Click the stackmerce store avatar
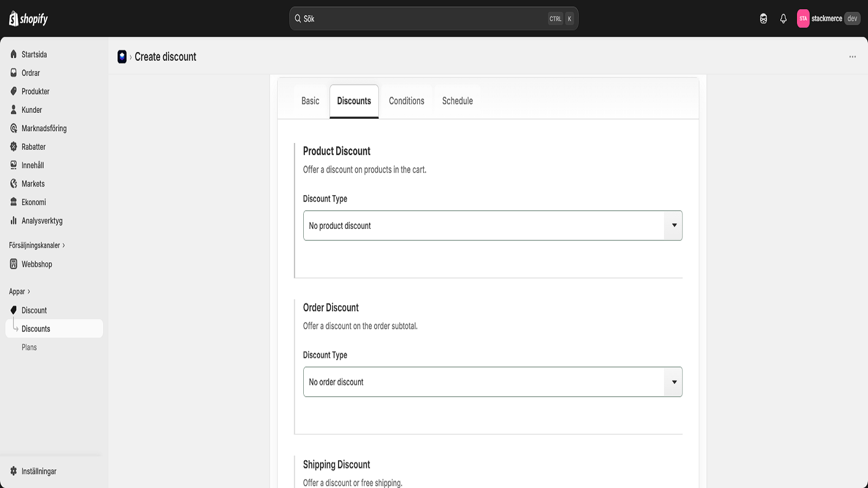This screenshot has height=488, width=868. click(803, 18)
